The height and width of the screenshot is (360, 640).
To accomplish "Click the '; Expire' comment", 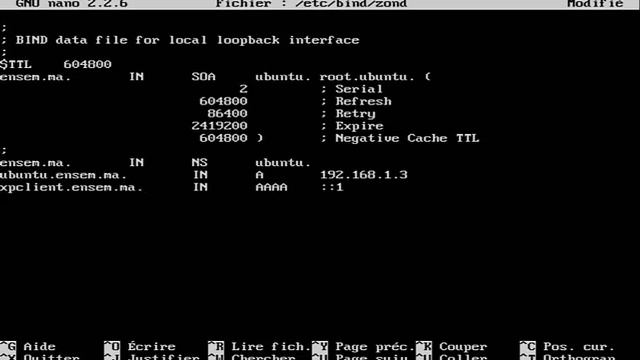I will [x=352, y=126].
